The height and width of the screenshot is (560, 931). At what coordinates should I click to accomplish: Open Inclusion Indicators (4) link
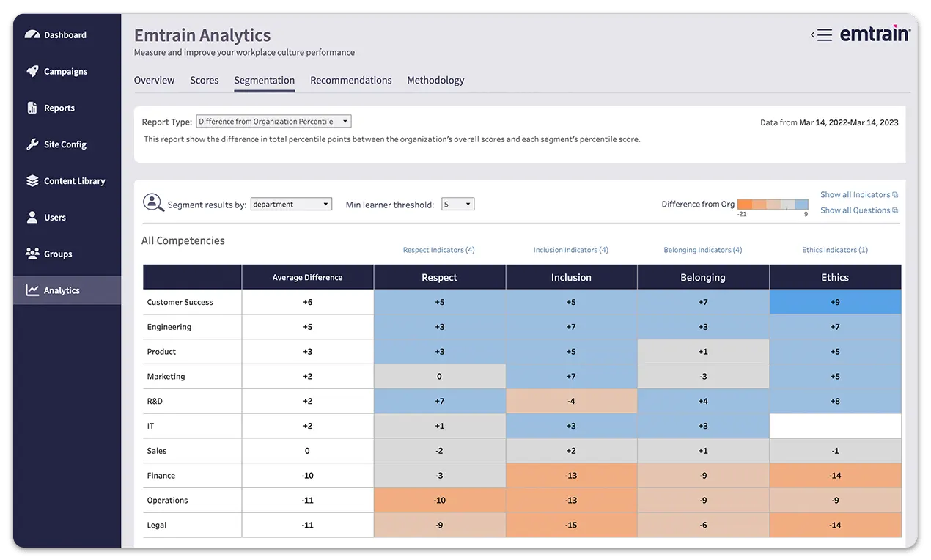571,250
